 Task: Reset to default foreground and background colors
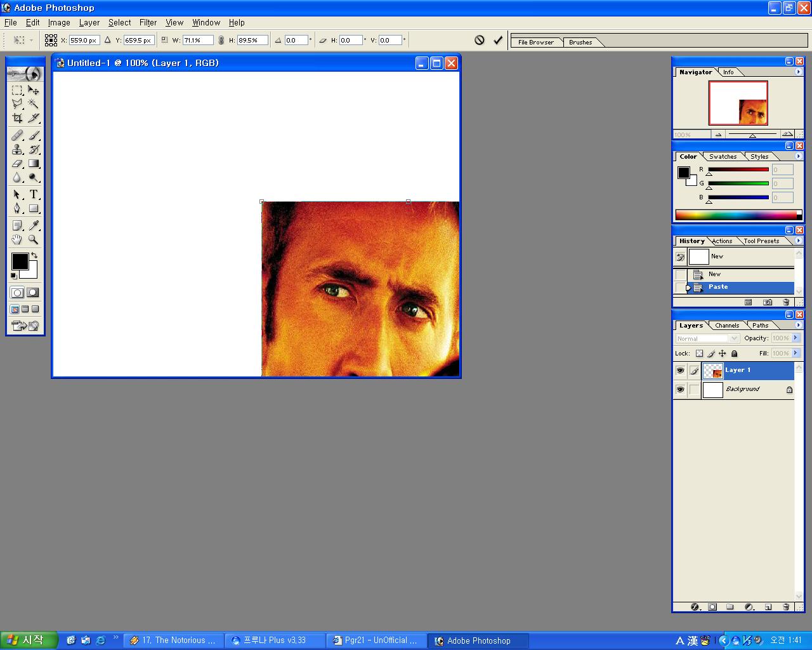point(13,275)
